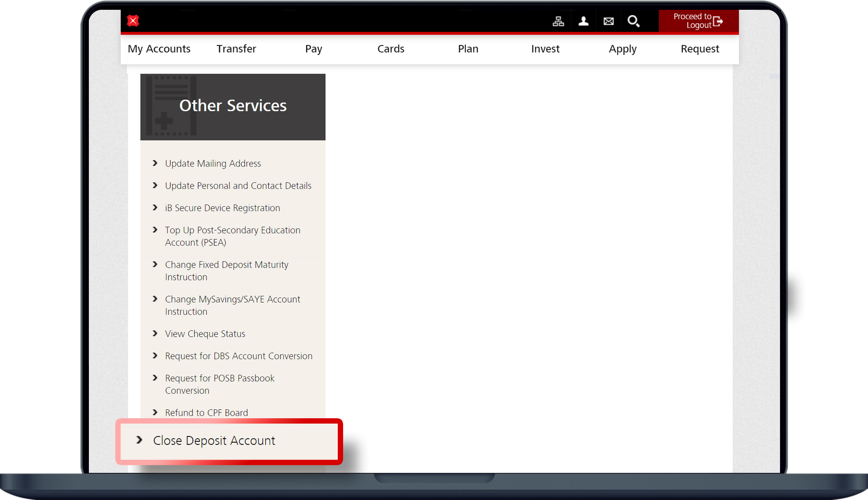The width and height of the screenshot is (868, 500).
Task: Open Refund to CPF Board link
Action: 206,412
